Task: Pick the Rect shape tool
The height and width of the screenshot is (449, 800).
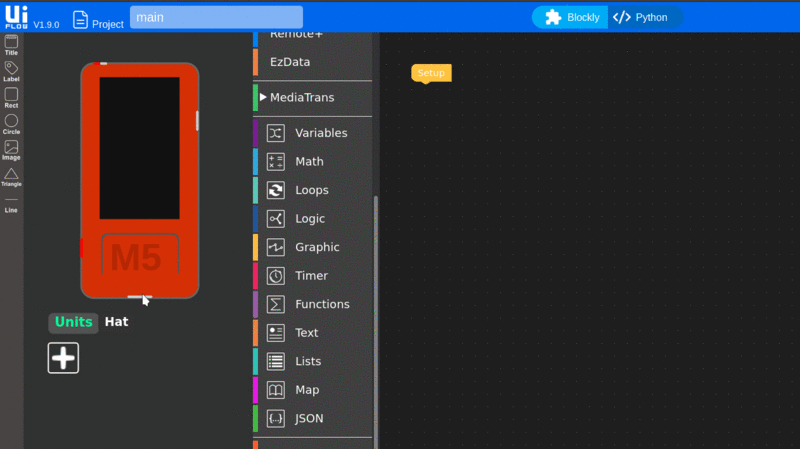Action: coord(11,97)
